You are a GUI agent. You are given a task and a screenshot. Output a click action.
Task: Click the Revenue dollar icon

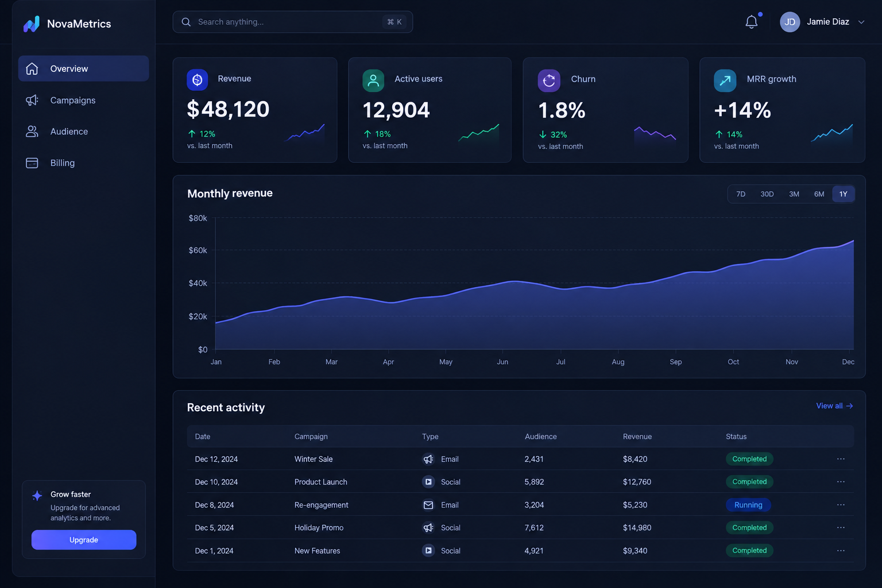click(x=197, y=80)
